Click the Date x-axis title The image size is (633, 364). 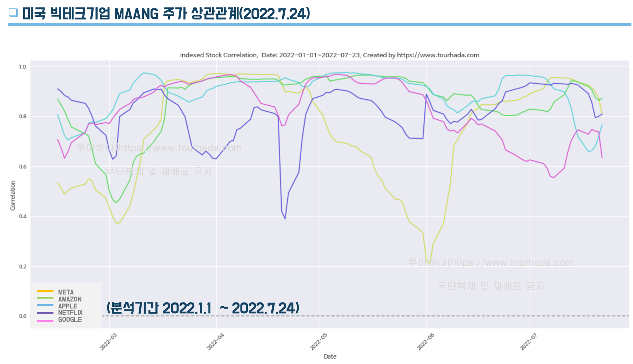(330, 356)
